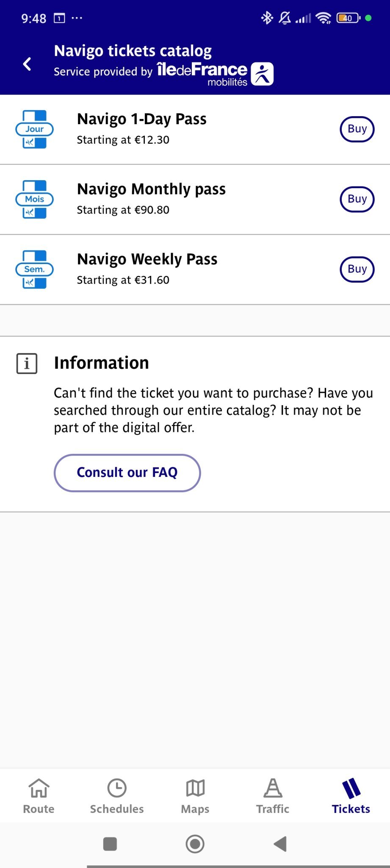Tap the Île-de-France Mobilités logo
This screenshot has height=868, width=390.
(x=215, y=74)
